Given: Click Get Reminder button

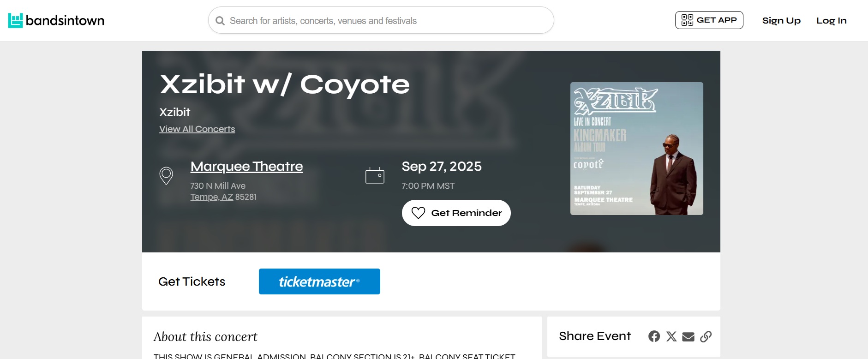Looking at the screenshot, I should click(456, 213).
